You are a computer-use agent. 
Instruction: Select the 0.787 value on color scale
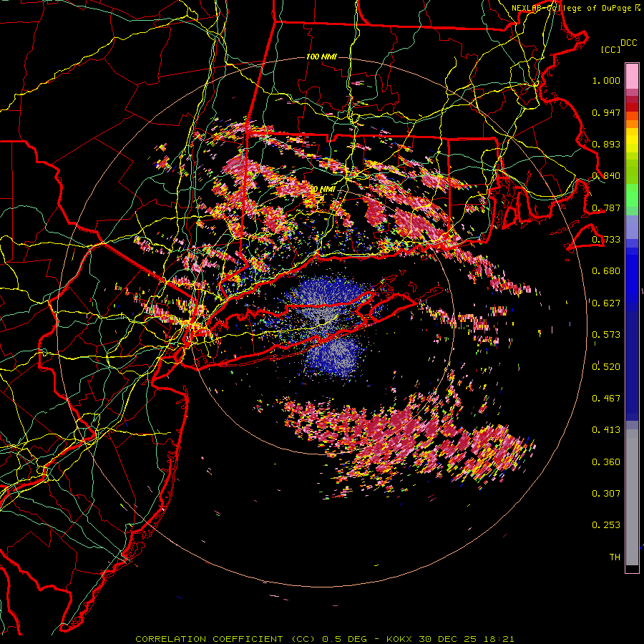[606, 208]
